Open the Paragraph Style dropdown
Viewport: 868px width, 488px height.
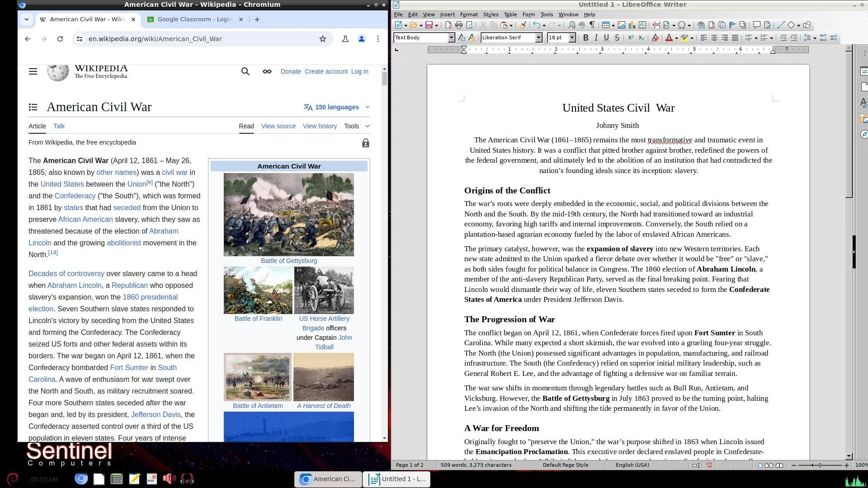coord(451,38)
